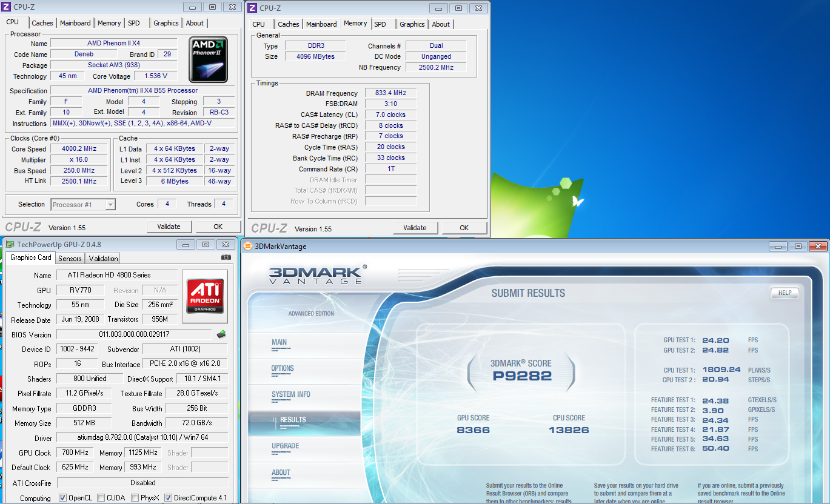The height and width of the screenshot is (504, 830).
Task: Click the orange 3DMarkVantage title bar icon
Action: pos(247,247)
